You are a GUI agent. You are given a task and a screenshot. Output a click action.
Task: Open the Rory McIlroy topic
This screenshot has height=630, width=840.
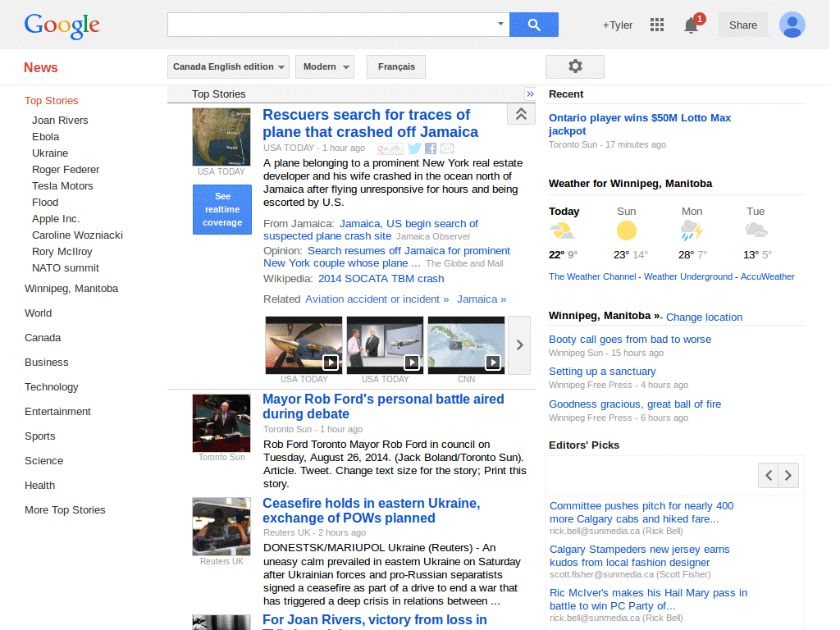pyautogui.click(x=62, y=252)
